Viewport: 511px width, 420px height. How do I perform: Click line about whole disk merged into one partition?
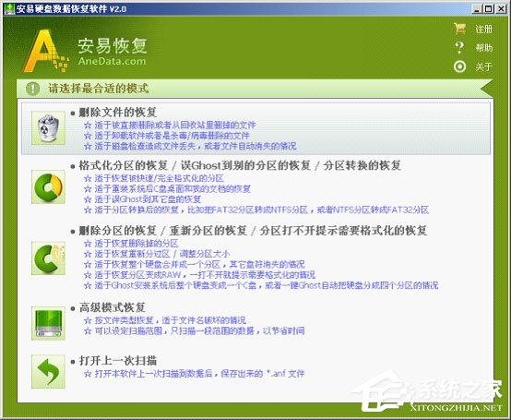click(x=195, y=264)
